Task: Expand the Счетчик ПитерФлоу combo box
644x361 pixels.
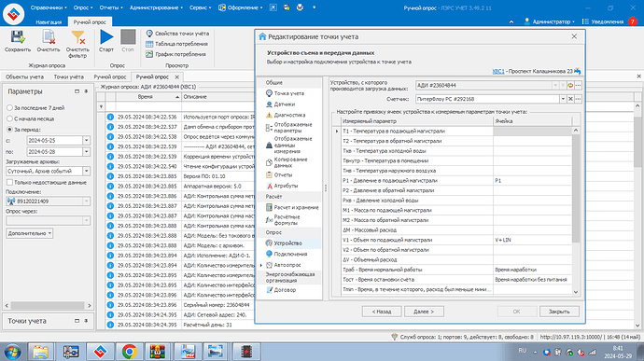Action: 563,99
